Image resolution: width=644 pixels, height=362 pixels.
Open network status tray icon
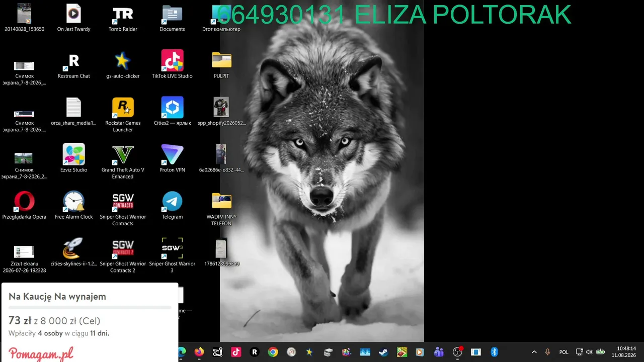point(579,352)
